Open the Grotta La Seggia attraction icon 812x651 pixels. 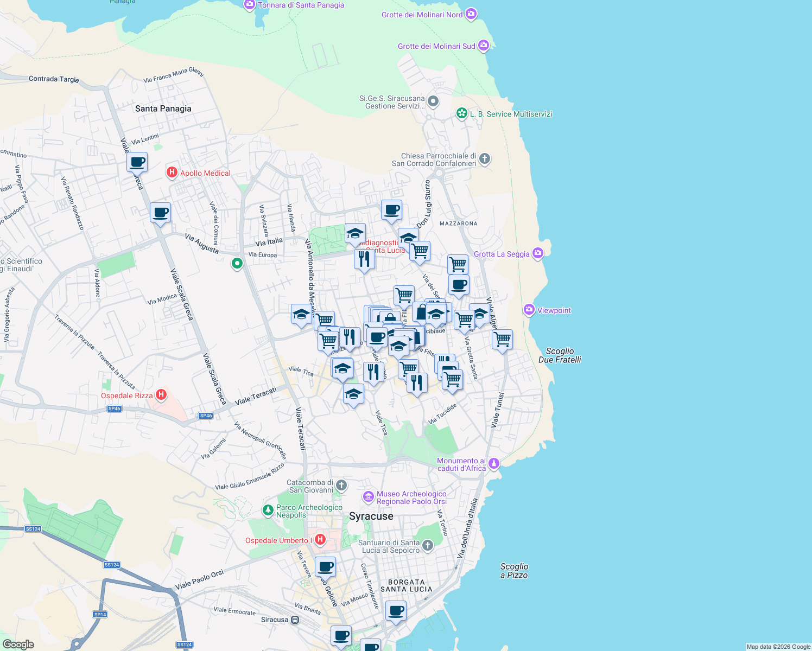pos(538,253)
